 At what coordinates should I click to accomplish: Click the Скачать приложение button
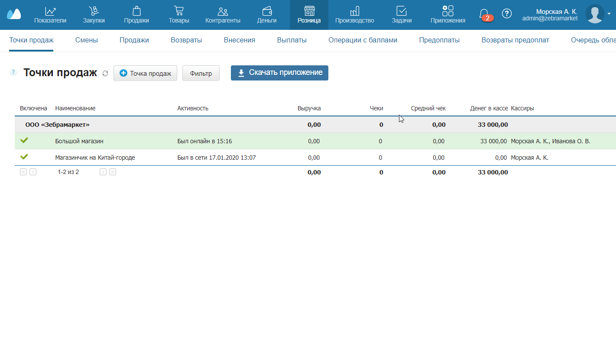(279, 73)
